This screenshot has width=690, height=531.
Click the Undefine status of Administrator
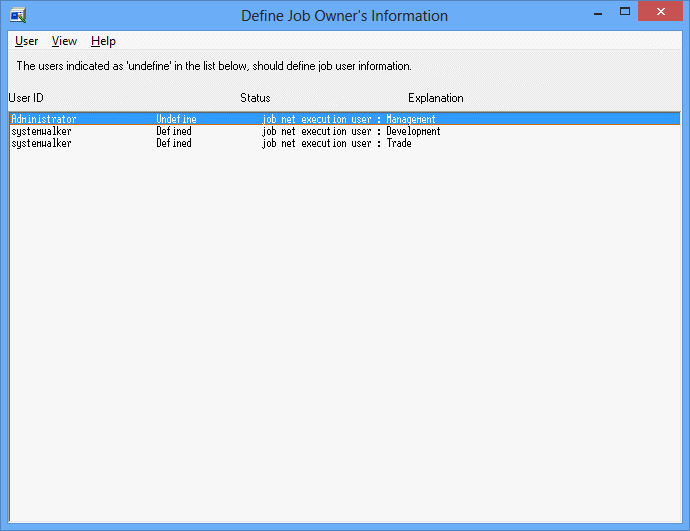176,119
